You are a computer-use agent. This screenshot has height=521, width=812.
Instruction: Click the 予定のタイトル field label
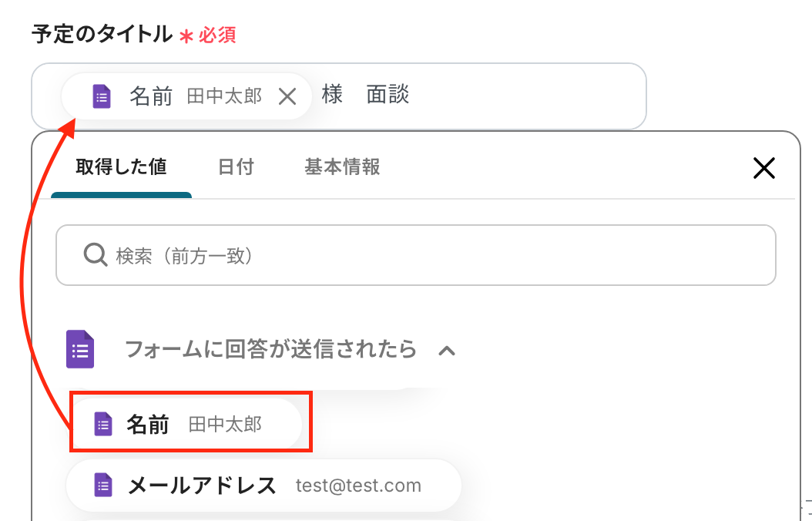coord(102,34)
